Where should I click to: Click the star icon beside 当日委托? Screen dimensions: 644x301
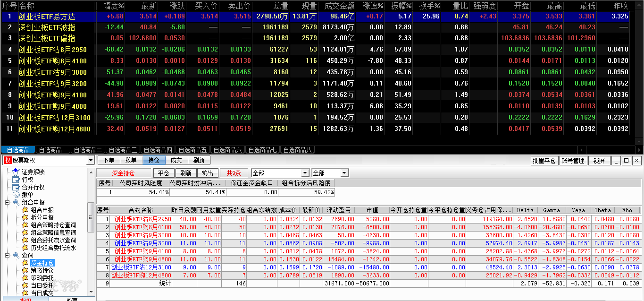pyautogui.click(x=25, y=285)
